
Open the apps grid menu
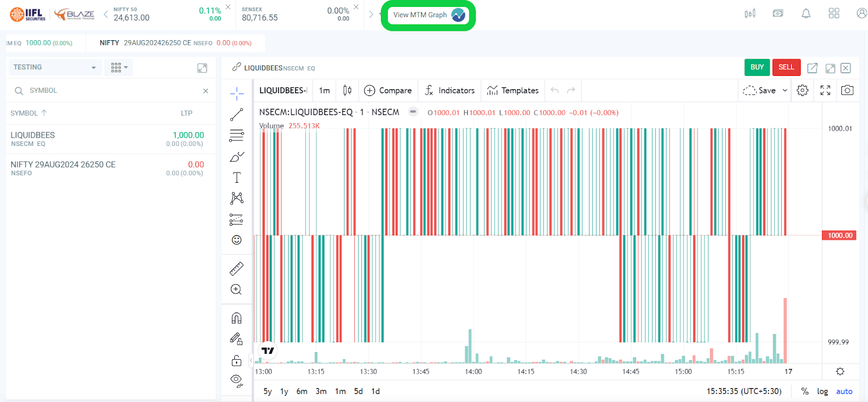(x=834, y=14)
